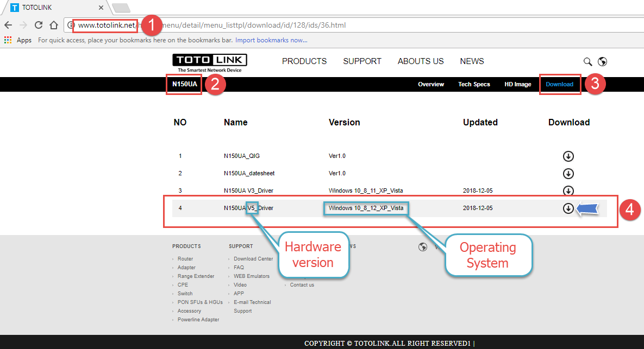
Task: Open the PRODUCTS menu
Action: [x=304, y=61]
